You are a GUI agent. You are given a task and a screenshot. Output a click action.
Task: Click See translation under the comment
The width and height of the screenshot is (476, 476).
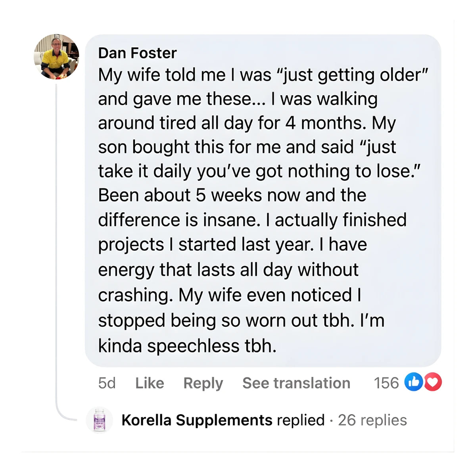[x=296, y=383]
